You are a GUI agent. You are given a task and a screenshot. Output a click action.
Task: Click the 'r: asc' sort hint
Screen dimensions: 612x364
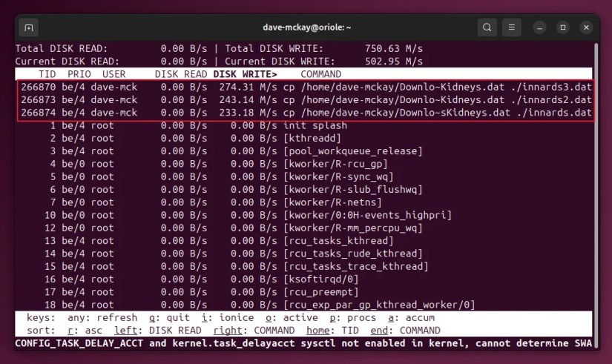tap(85, 331)
